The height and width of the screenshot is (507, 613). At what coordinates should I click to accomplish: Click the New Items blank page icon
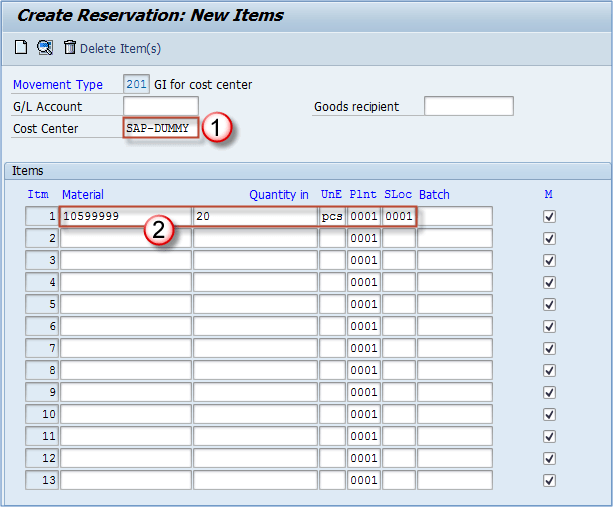[21, 48]
